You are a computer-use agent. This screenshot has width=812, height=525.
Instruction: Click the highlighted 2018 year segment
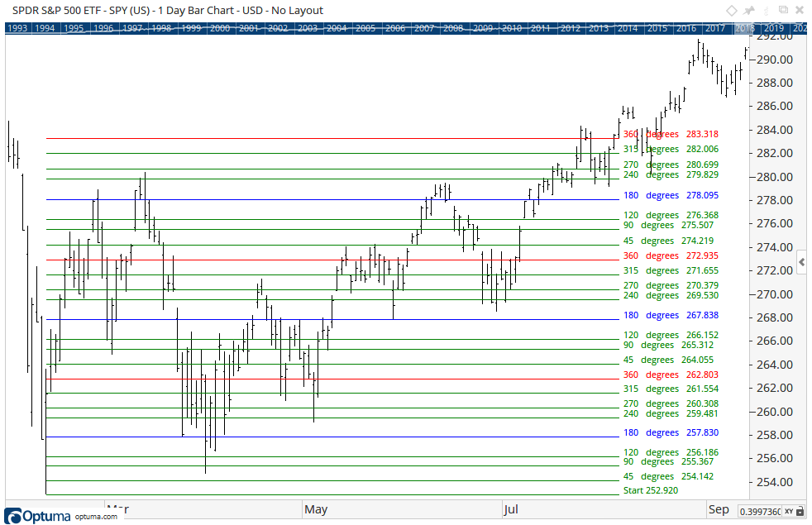tap(745, 28)
